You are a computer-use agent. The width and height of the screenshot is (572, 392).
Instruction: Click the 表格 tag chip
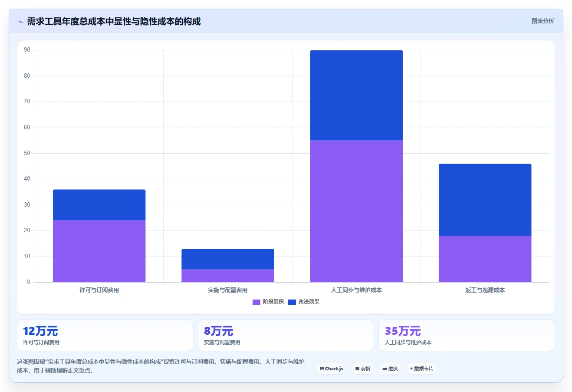click(x=362, y=369)
